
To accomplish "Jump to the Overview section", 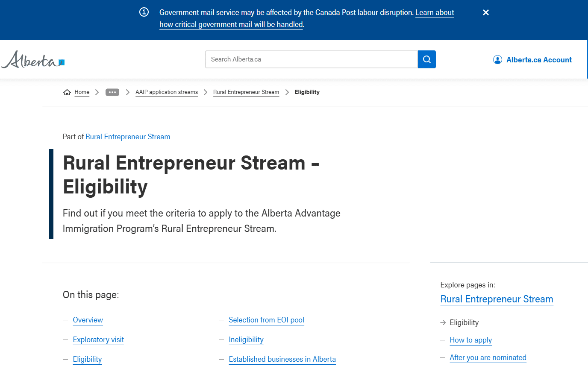I will pyautogui.click(x=88, y=320).
